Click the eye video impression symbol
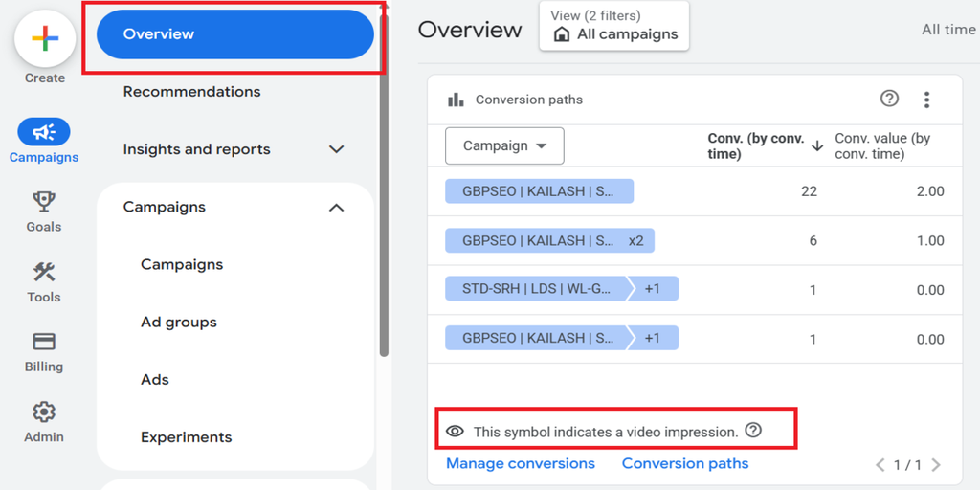Image resolution: width=980 pixels, height=490 pixels. (455, 431)
